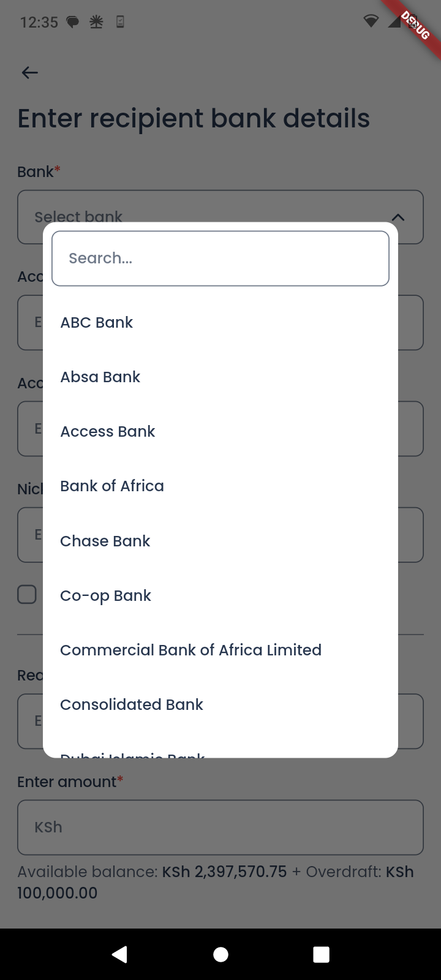
Task: Select ABC Bank from the list
Action: (97, 323)
